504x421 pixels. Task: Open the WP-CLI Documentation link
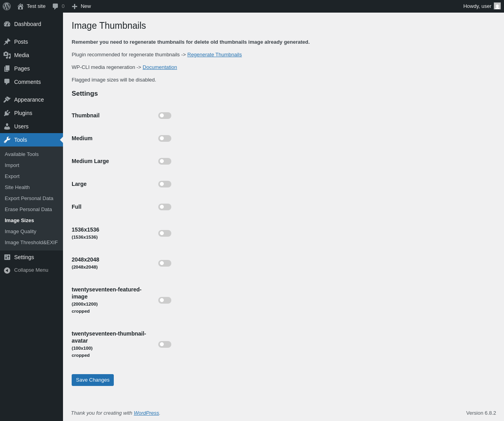pos(159,67)
